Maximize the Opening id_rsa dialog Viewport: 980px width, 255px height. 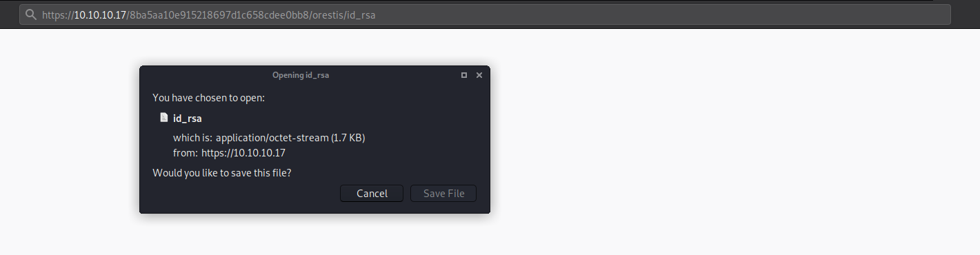464,75
